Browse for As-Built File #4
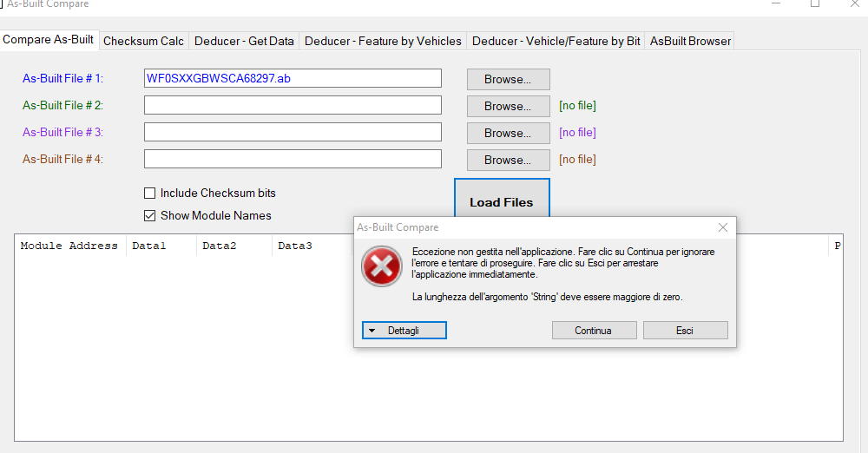Viewport: 868px width, 453px height. (x=508, y=160)
